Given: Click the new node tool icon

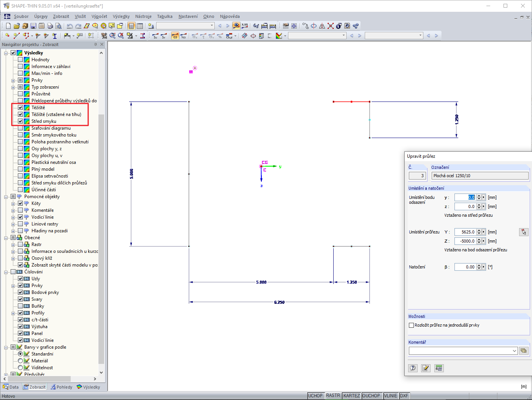Looking at the screenshot, I should tap(7, 36).
